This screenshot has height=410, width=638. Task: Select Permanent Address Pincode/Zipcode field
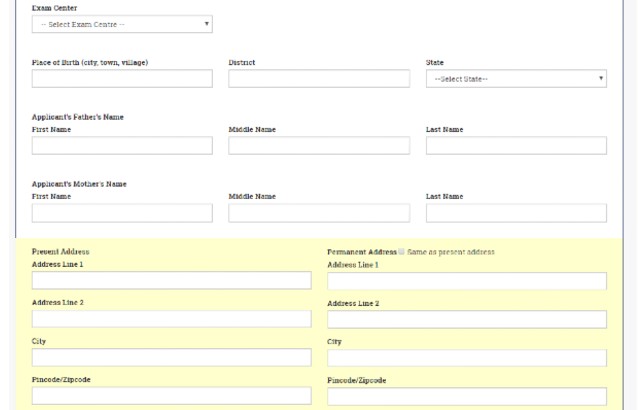[x=466, y=396]
